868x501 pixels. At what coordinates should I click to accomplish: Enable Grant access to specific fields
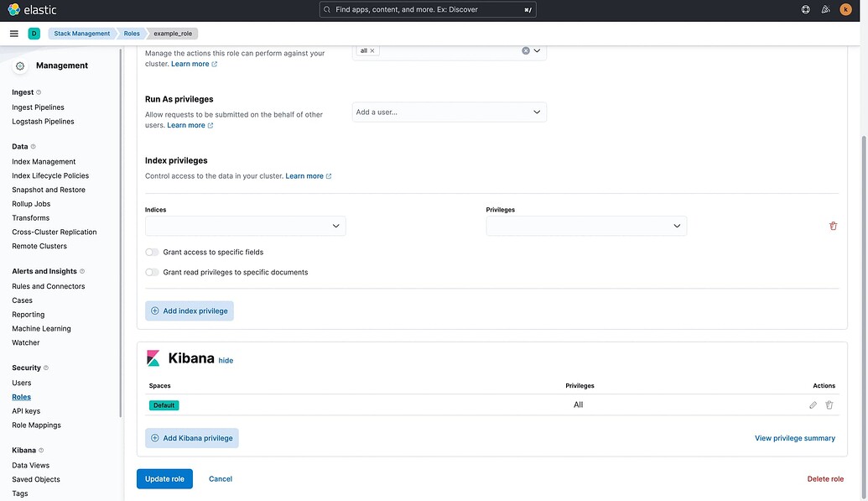point(151,252)
